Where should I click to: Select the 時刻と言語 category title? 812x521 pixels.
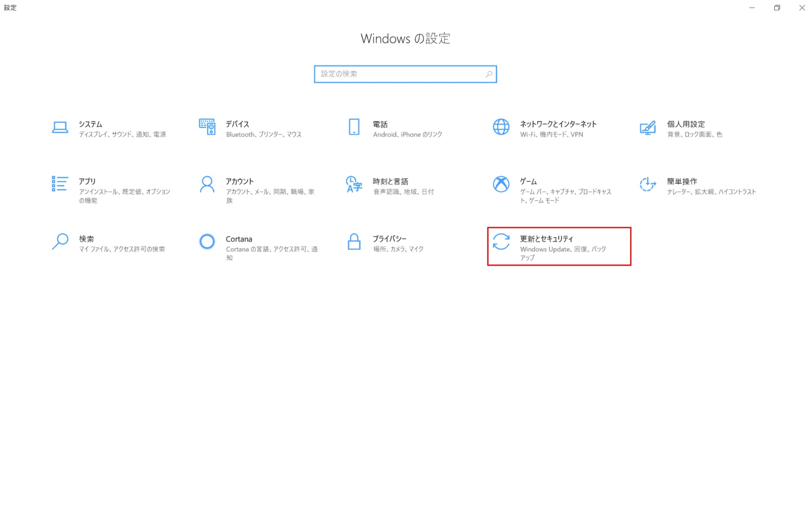coord(391,181)
